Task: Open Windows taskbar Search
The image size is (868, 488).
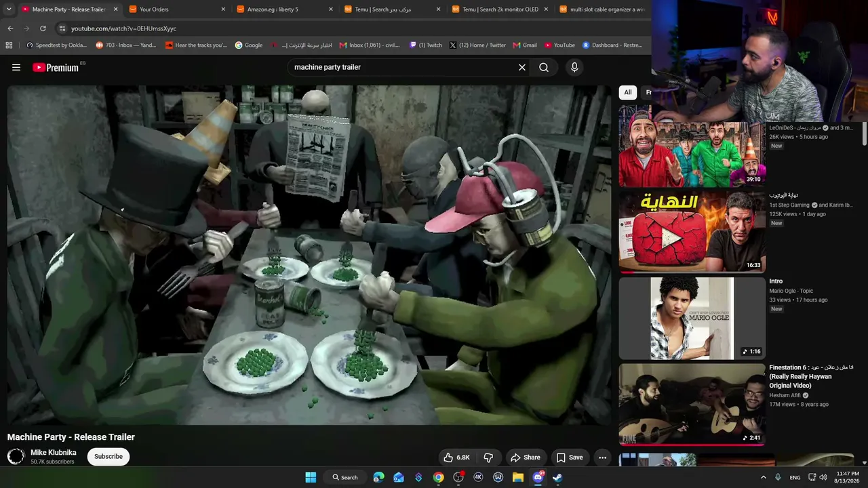Action: pyautogui.click(x=345, y=477)
